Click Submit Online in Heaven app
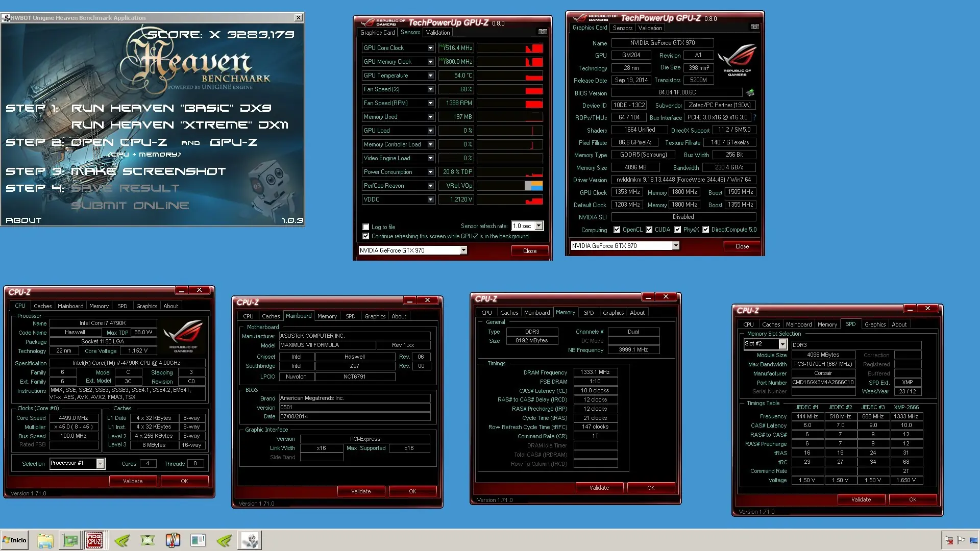The image size is (980, 551). [130, 206]
